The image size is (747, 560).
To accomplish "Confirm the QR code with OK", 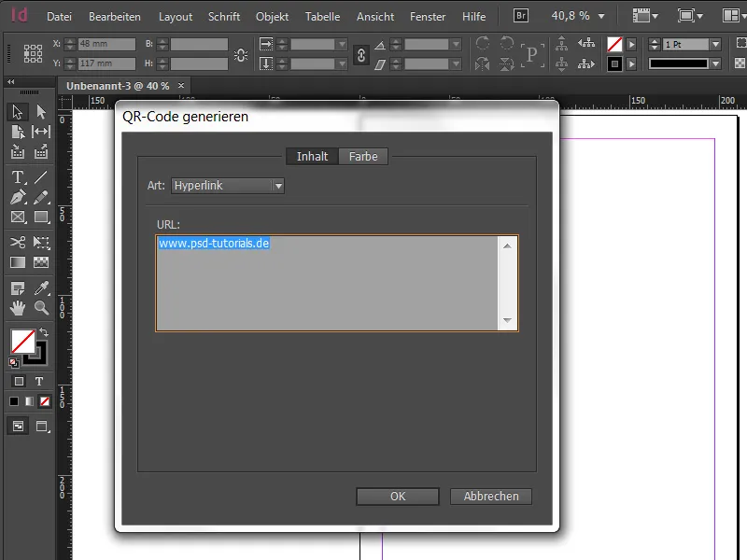I will click(x=397, y=496).
